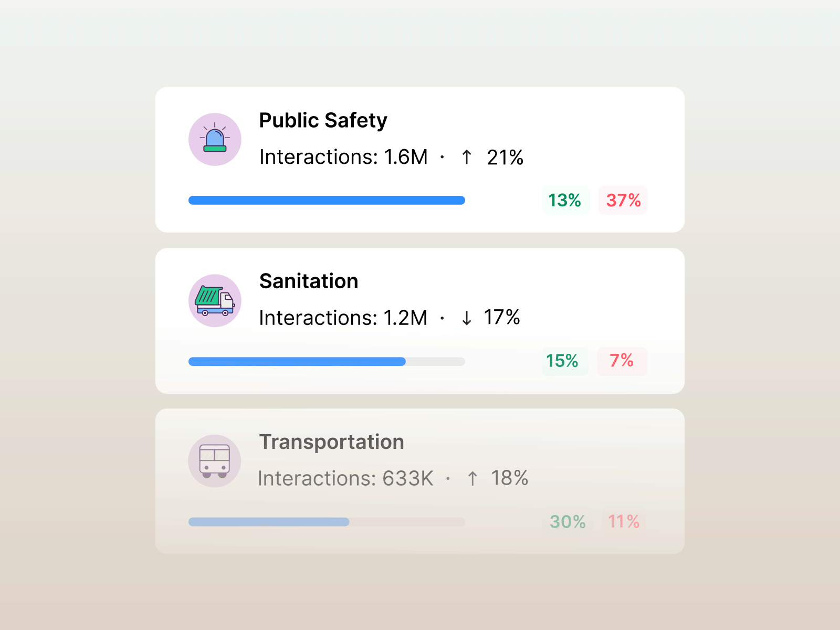Toggle the green 15% badge on Sanitation
The height and width of the screenshot is (630, 840).
[564, 361]
